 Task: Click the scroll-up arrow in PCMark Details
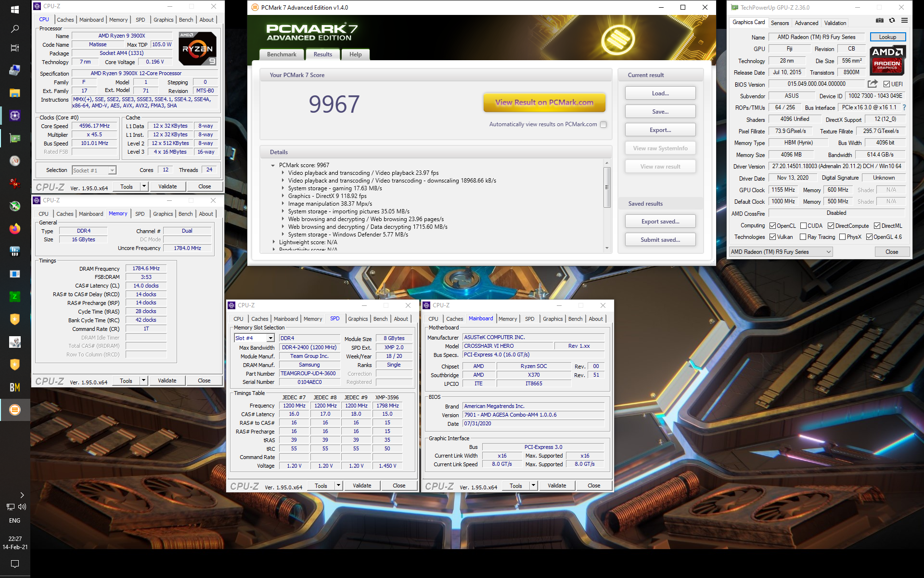(x=607, y=163)
